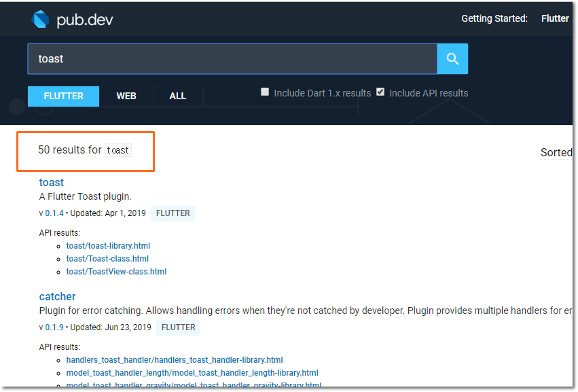Switch to the WEB filter tab

tap(126, 96)
